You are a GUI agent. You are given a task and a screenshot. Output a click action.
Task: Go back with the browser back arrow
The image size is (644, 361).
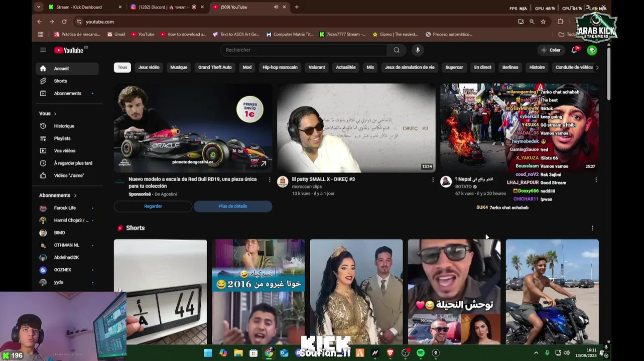(x=39, y=22)
